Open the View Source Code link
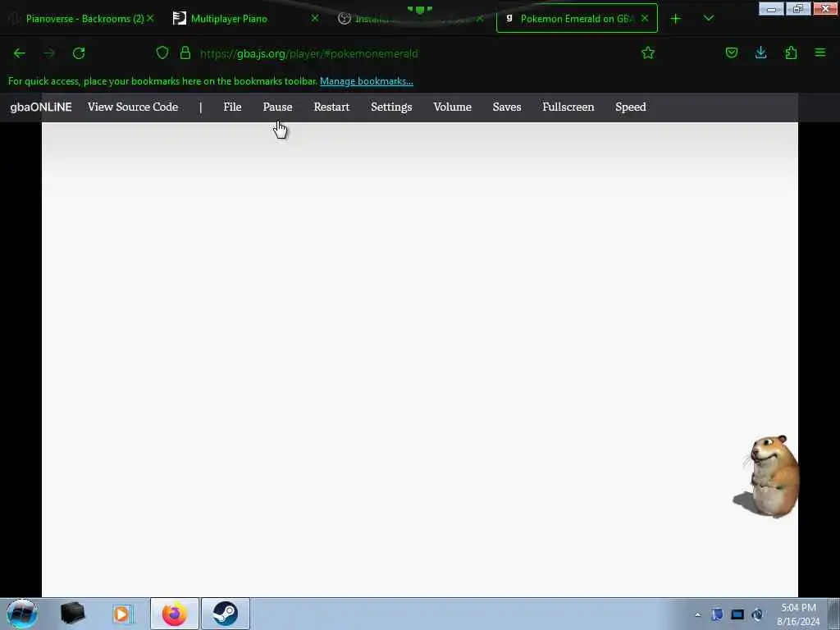 pos(133,107)
